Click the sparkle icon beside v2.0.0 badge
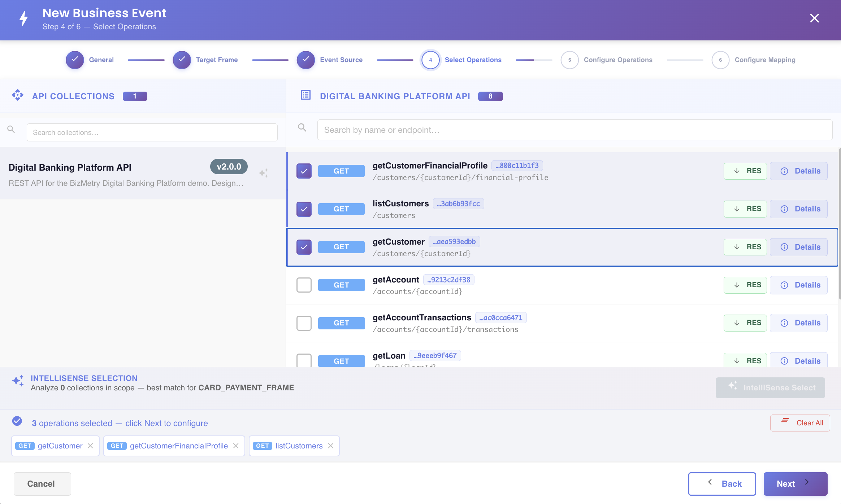 [264, 173]
